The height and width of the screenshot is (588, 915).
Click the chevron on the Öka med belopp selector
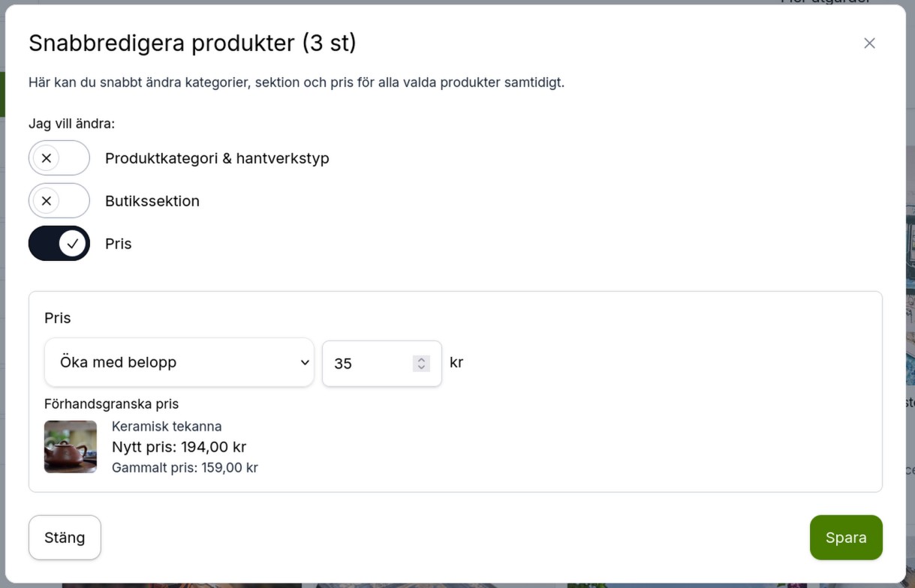pos(304,362)
